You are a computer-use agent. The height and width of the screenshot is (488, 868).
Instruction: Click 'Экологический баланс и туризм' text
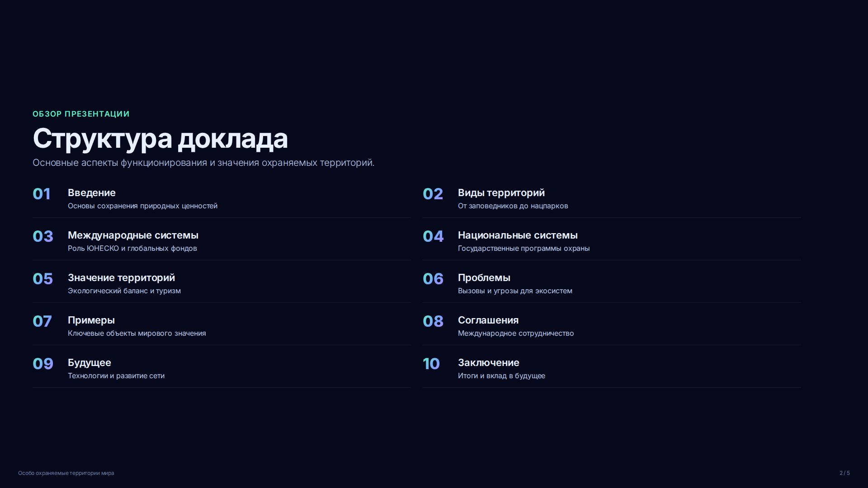tap(124, 291)
